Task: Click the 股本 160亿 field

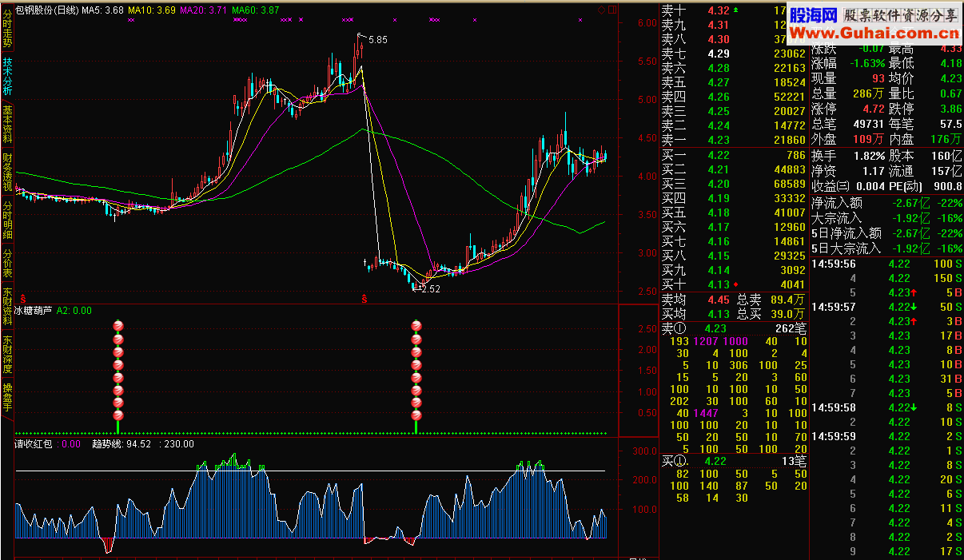Action: [x=926, y=156]
